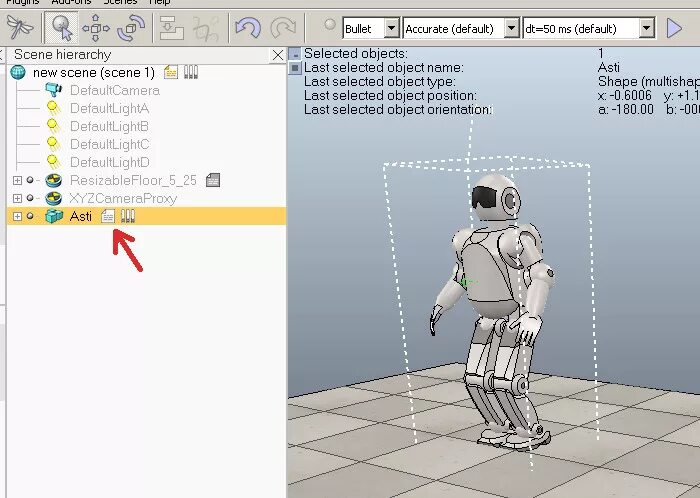Select DefaultLightC in the hierarchy
This screenshot has width=700, height=498.
tap(109, 144)
